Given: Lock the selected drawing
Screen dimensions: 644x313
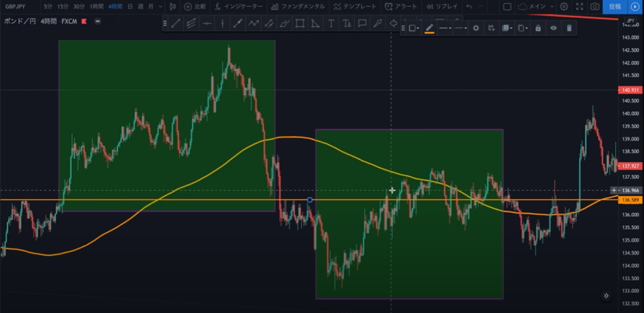Looking at the screenshot, I should coord(538,28).
